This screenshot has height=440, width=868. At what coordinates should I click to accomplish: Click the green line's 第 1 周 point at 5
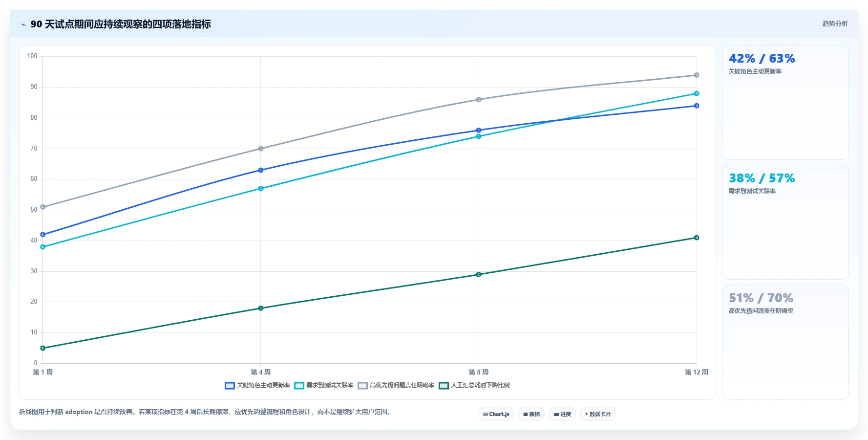(x=43, y=348)
